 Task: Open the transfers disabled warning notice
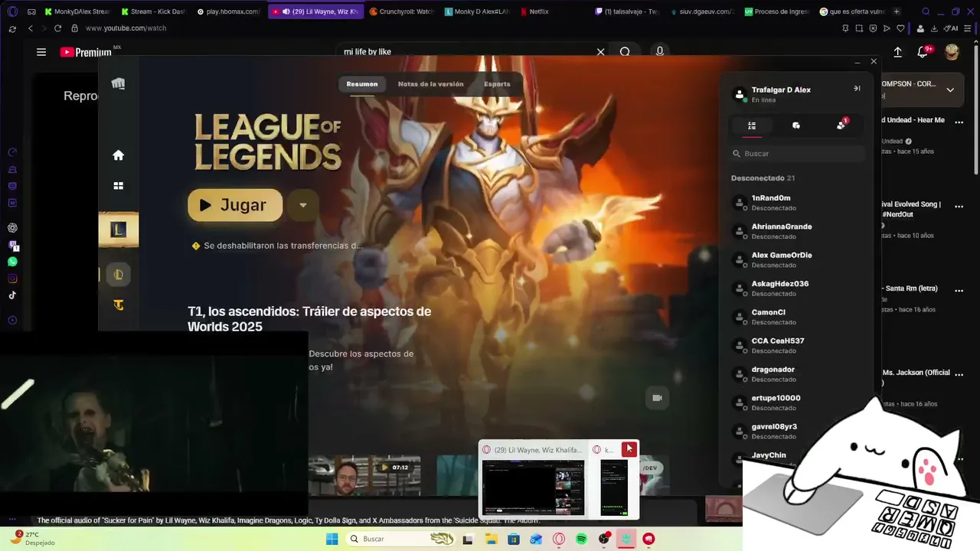(277, 246)
